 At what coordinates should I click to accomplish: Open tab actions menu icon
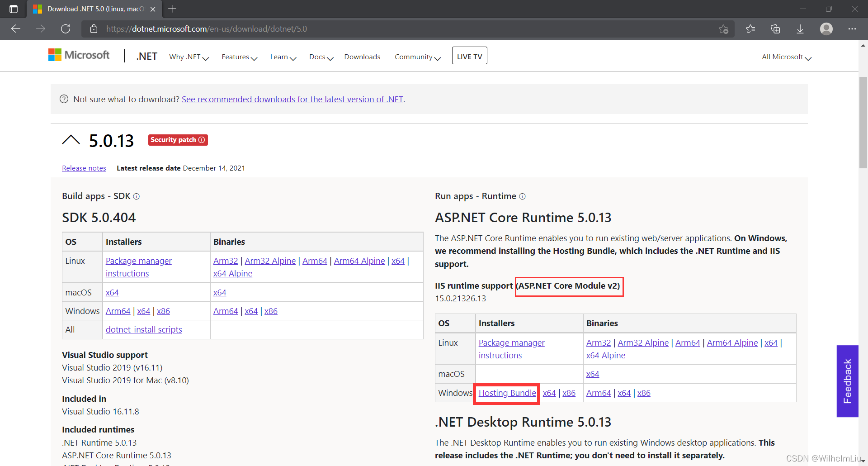[14, 9]
